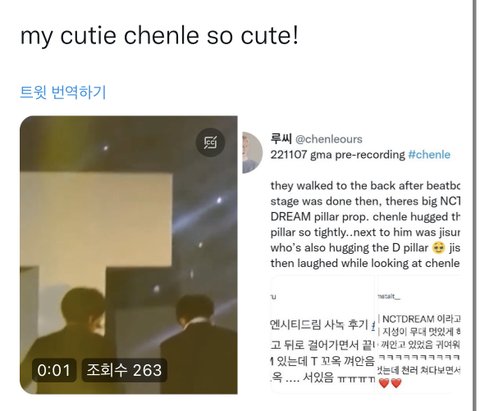This screenshot has width=480, height=411.
Task: Click the @chenleours handle
Action: pyautogui.click(x=329, y=139)
